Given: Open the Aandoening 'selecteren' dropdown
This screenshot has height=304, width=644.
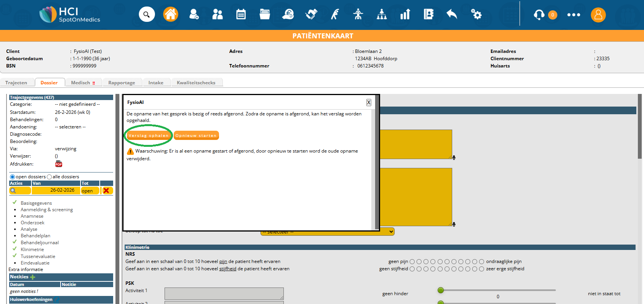Looking at the screenshot, I should 70,127.
